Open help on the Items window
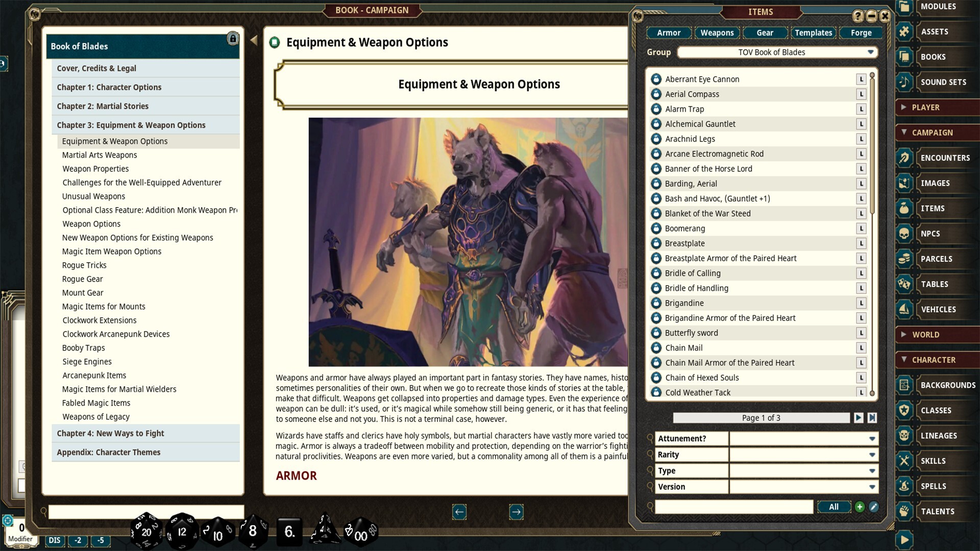Image resolution: width=980 pixels, height=551 pixels. click(x=858, y=16)
